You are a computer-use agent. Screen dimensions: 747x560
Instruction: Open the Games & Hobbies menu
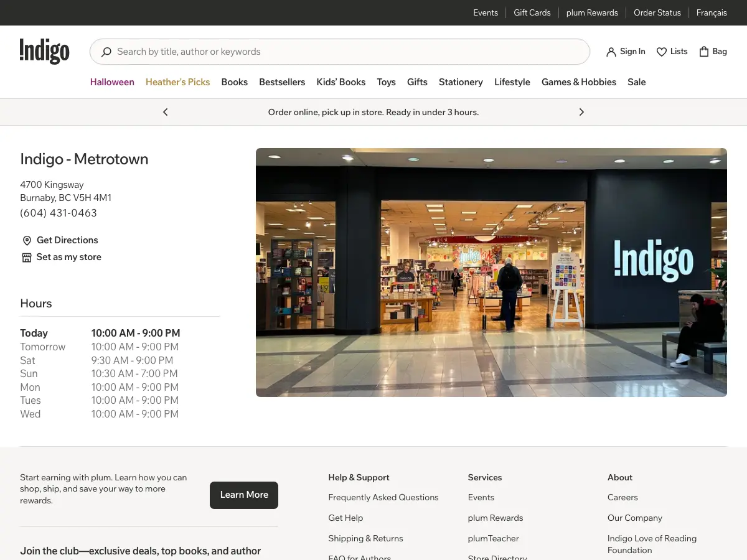pos(579,82)
